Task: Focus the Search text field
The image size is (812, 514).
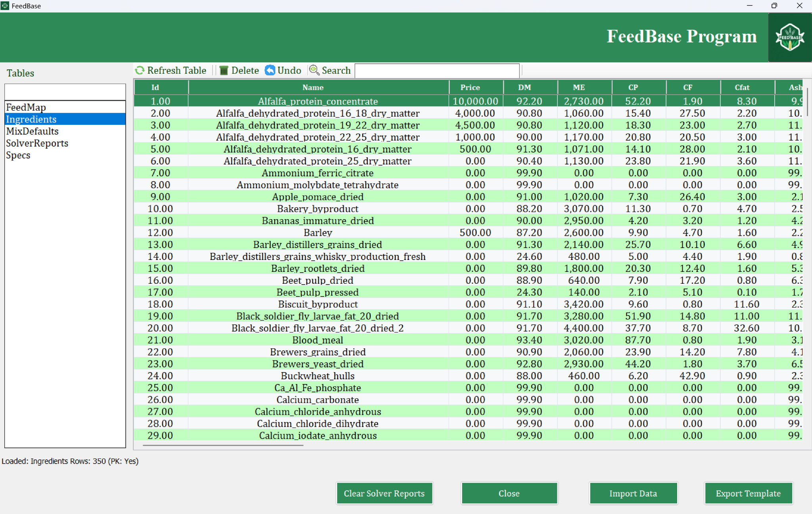Action: pos(437,71)
